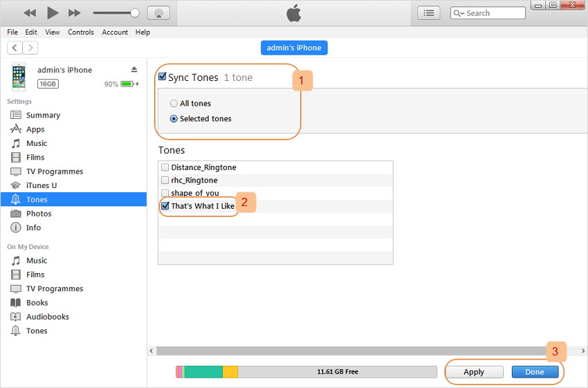Viewport: 588px width, 388px height.
Task: Uncheck That's What I Like checkbox
Action: point(165,206)
